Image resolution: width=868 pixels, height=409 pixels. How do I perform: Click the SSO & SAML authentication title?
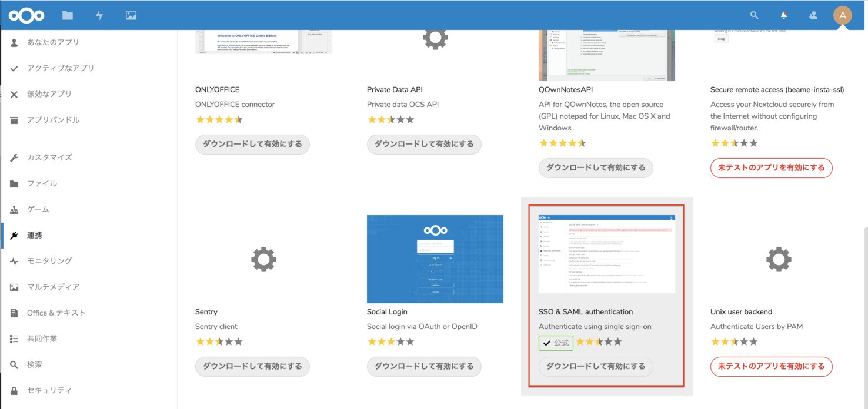click(x=586, y=312)
